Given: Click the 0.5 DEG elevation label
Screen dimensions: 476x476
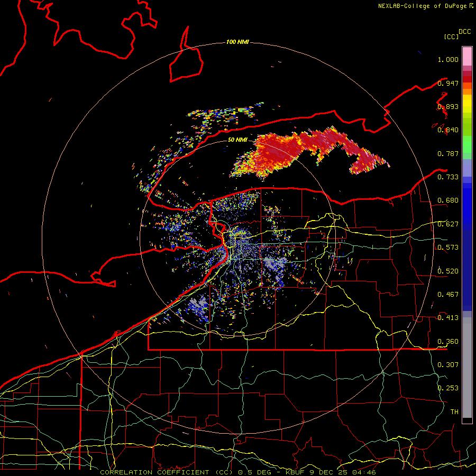Looking at the screenshot, I should tap(255, 472).
